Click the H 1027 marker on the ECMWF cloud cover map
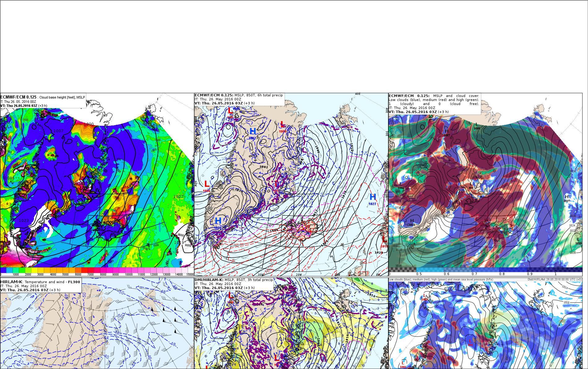Viewport: 588px width, 369px height. click(567, 199)
